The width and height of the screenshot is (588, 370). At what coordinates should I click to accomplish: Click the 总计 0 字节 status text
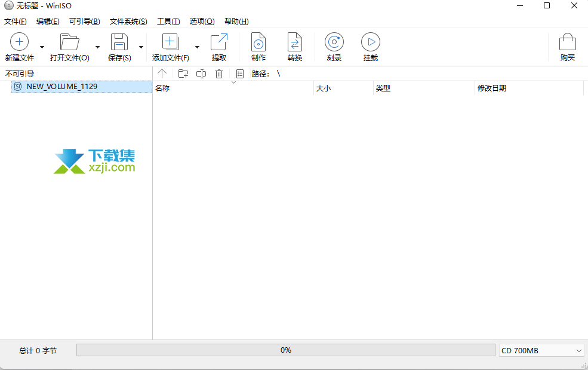point(38,350)
